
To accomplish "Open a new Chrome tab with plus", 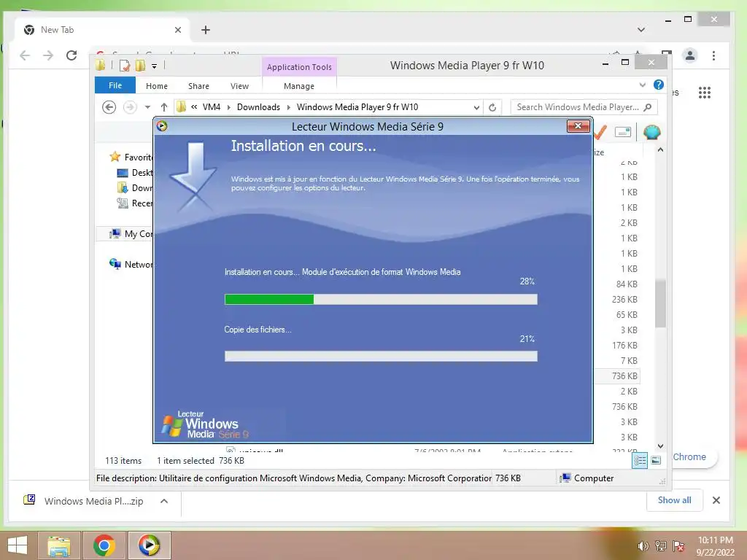I will click(205, 30).
